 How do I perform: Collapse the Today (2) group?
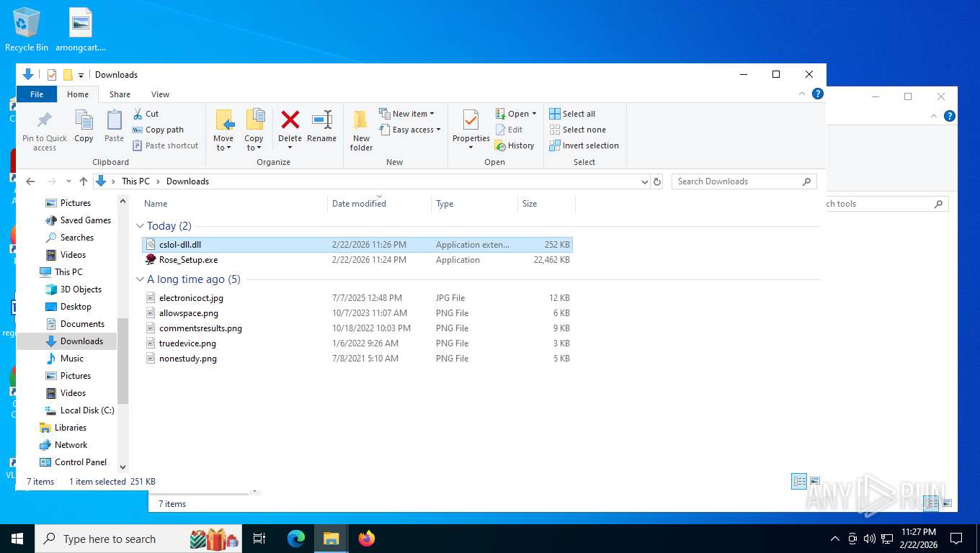141,226
